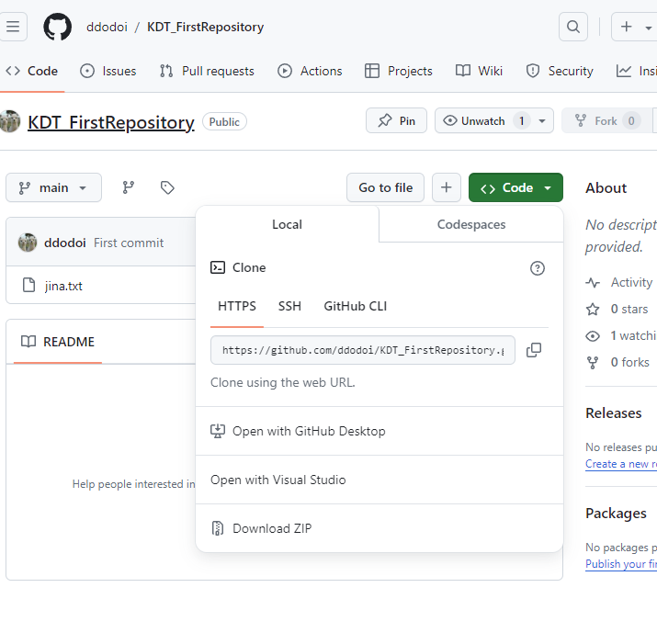Screen dimensions: 657x644
Task: Click the eye icon in About sidebar
Action: 593,336
